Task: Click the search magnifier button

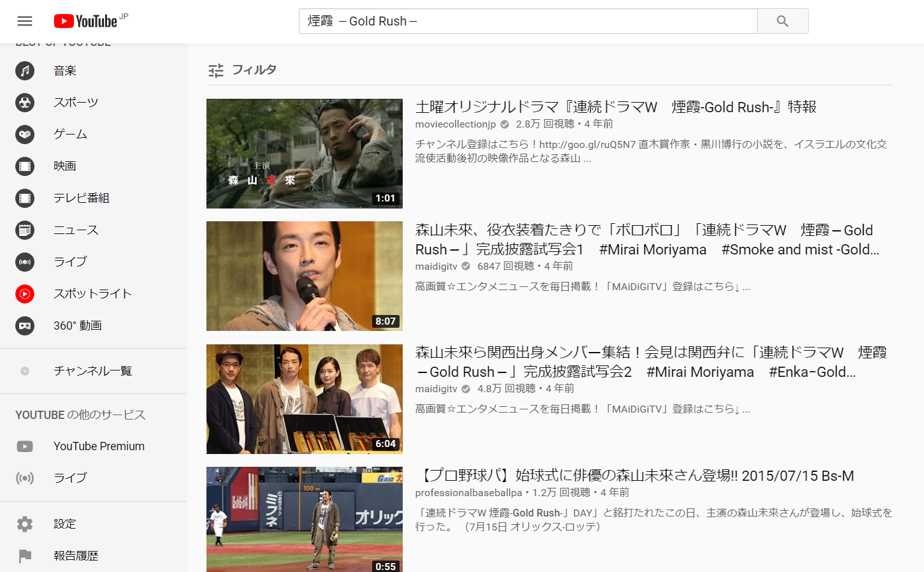Action: point(783,21)
